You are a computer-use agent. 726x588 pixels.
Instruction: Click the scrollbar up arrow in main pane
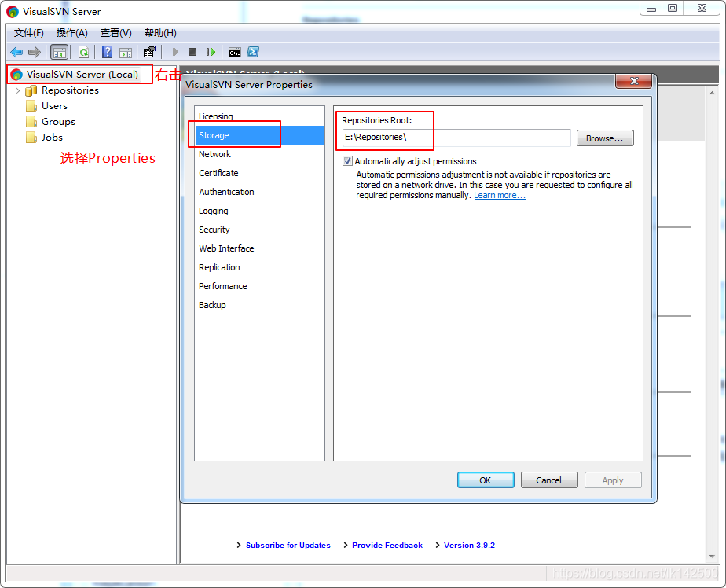coord(712,93)
